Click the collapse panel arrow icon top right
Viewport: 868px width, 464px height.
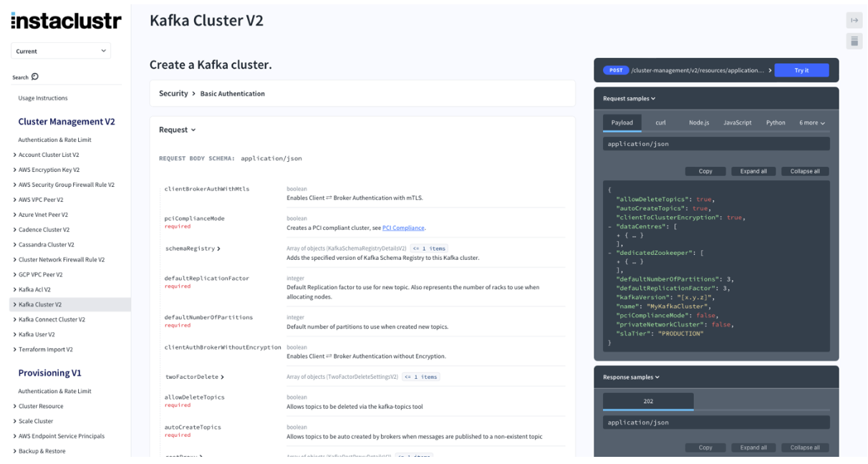pos(854,20)
